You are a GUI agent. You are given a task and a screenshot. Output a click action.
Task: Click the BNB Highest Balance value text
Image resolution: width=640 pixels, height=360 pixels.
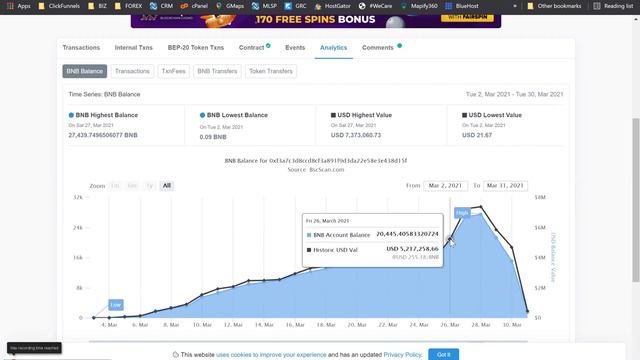click(103, 135)
